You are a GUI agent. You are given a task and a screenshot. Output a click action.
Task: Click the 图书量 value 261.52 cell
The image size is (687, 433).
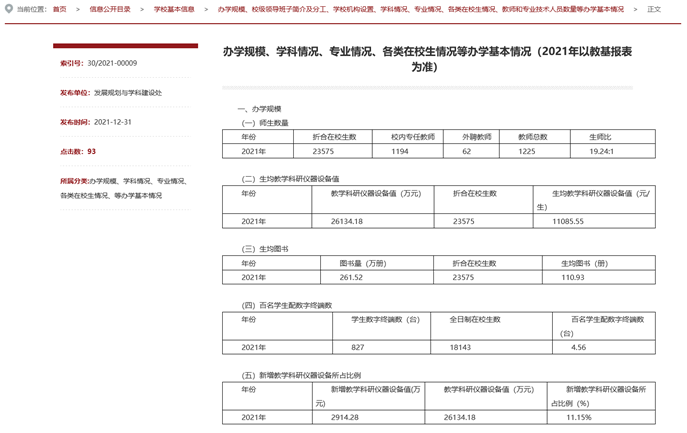tap(351, 277)
